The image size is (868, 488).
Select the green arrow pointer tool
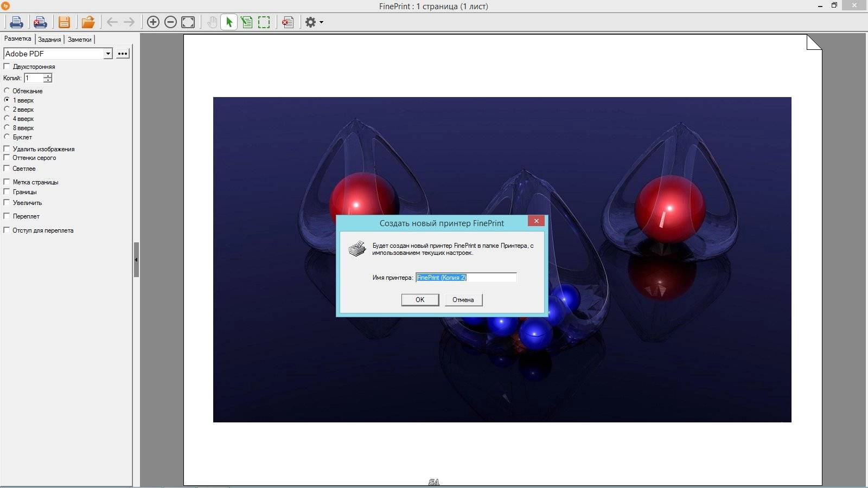click(229, 22)
